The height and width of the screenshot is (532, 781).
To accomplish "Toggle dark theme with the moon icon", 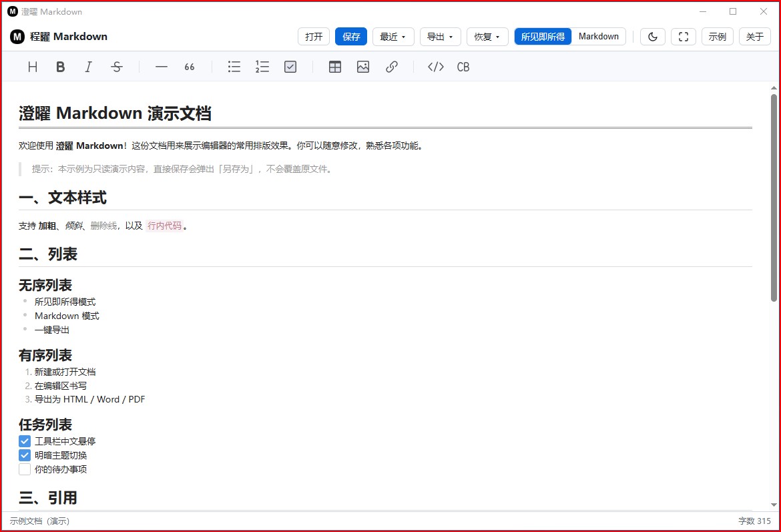I will 652,36.
